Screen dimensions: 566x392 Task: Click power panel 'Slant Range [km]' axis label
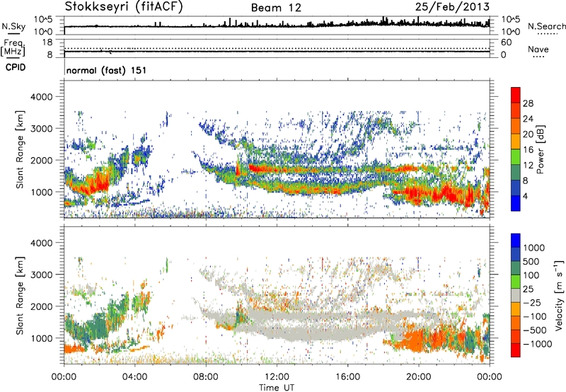click(x=20, y=149)
